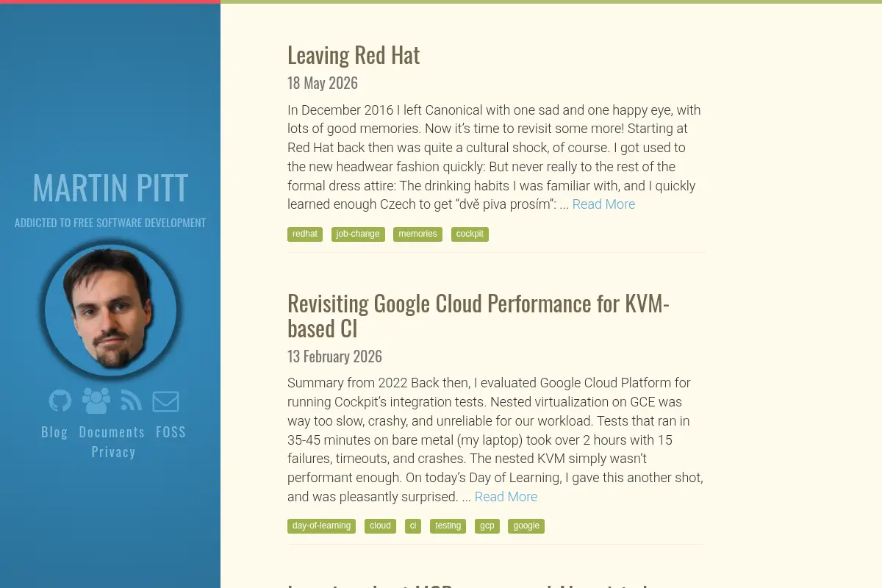Click Martin Pitt's portrait photo
The width and height of the screenshot is (882, 588).
[x=110, y=310]
